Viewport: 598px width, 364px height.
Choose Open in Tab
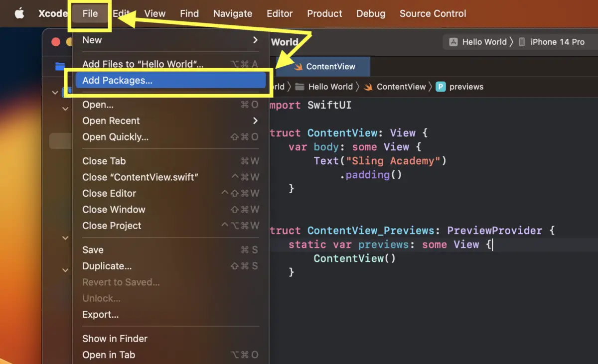[170, 355]
